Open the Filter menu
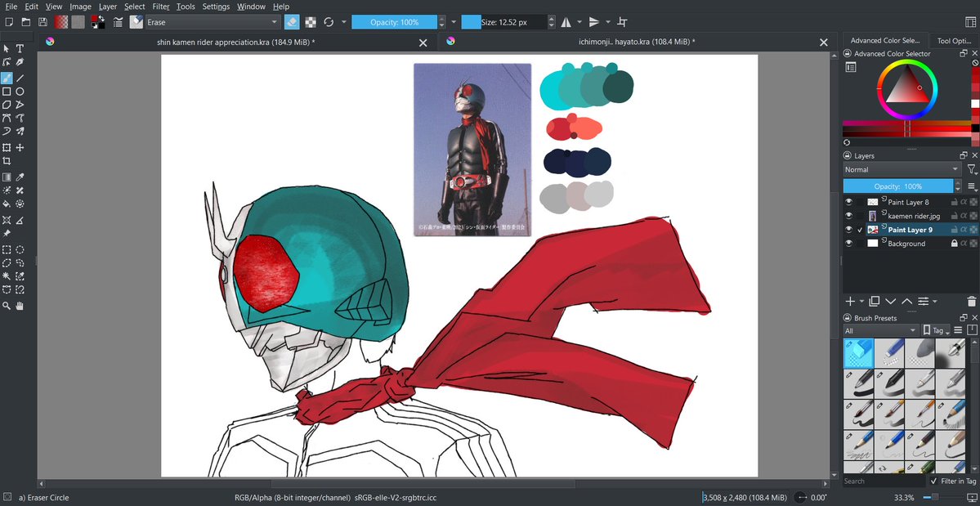 [x=160, y=6]
